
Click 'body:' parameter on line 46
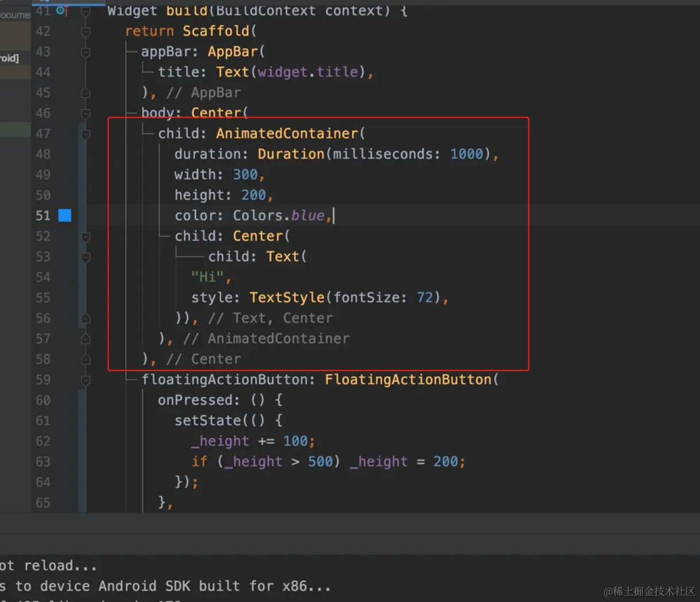click(x=161, y=113)
